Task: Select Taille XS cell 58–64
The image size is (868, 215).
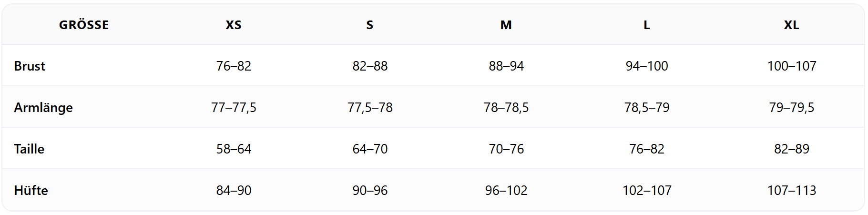Action: 234,149
